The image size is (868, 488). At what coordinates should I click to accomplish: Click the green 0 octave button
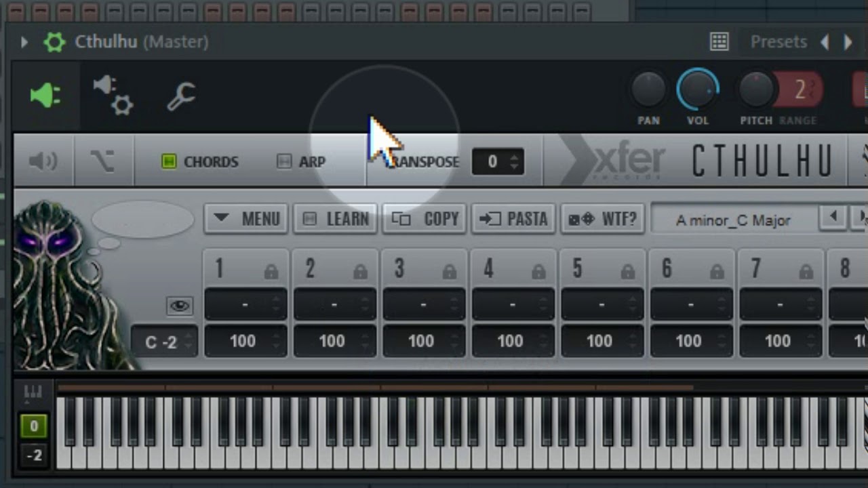(34, 426)
